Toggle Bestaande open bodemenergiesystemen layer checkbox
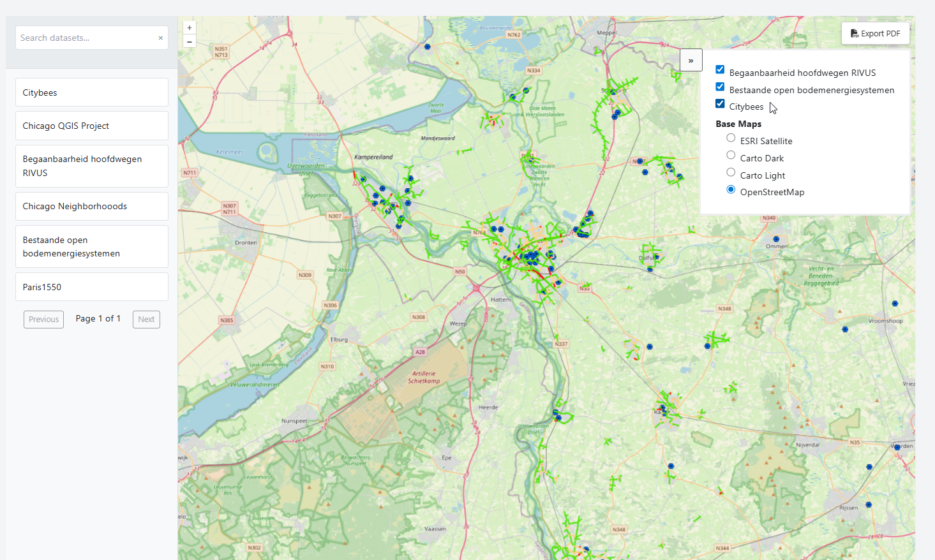935x560 pixels. pos(720,87)
